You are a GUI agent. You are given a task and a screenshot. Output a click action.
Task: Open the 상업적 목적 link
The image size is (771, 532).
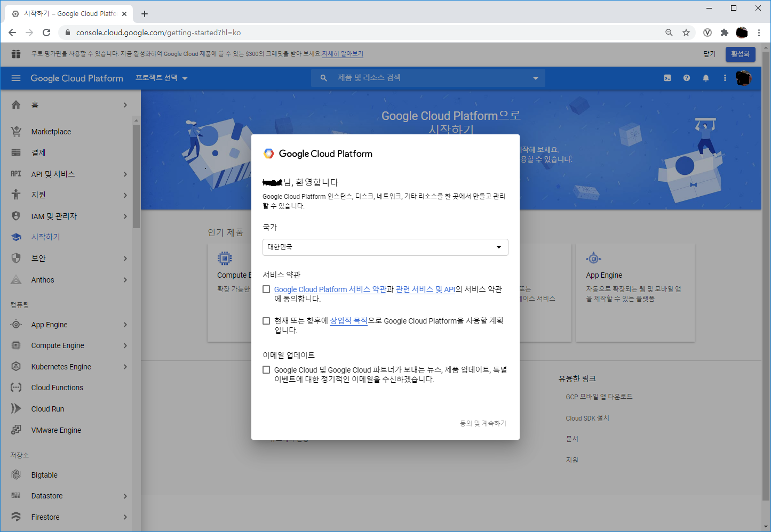[x=349, y=320]
